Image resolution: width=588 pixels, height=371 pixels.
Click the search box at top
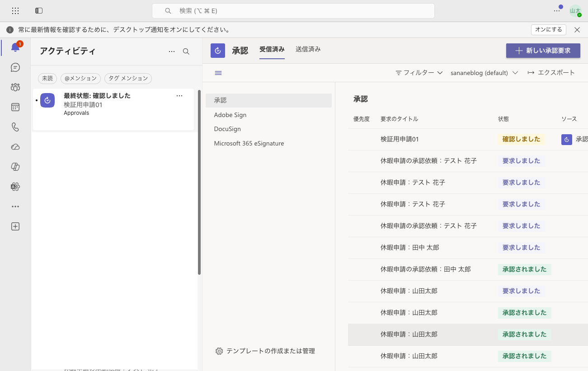pos(293,11)
